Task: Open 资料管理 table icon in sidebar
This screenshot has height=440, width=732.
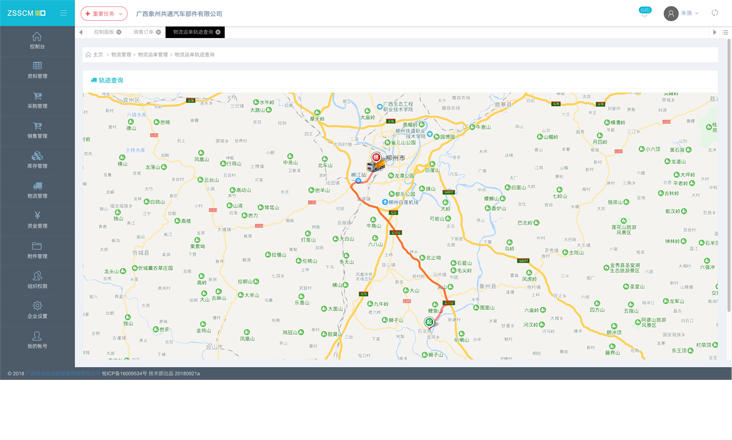Action: pyautogui.click(x=37, y=66)
